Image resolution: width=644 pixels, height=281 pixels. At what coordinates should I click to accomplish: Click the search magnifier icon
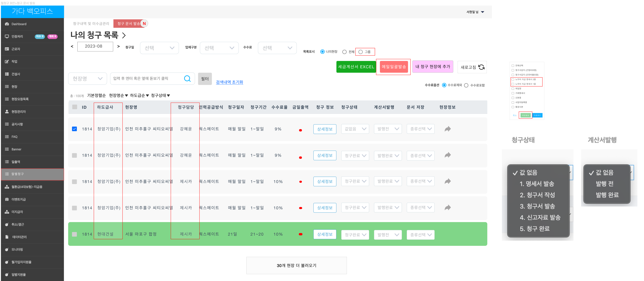coord(187,79)
